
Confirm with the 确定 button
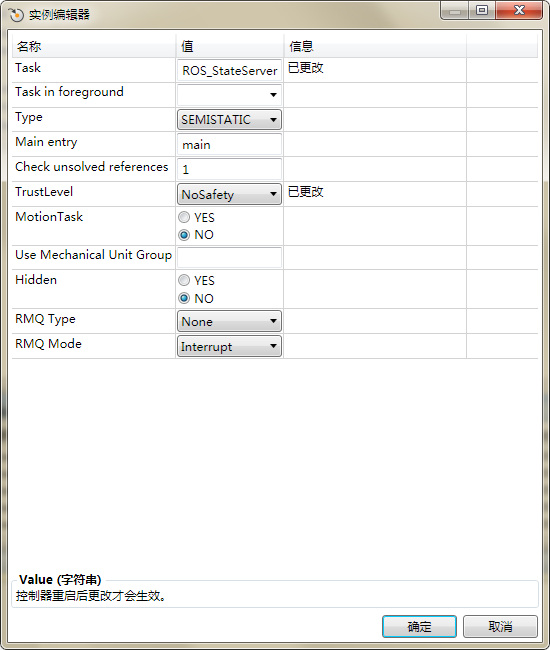click(419, 626)
